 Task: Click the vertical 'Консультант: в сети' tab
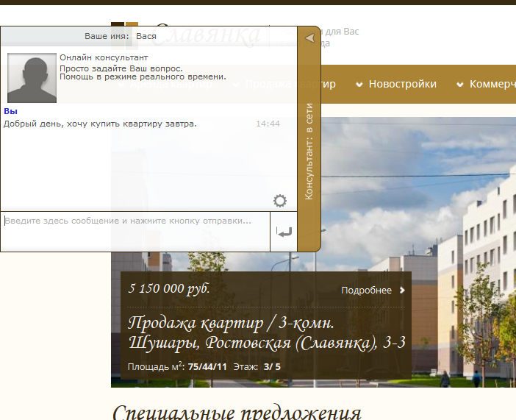point(309,152)
